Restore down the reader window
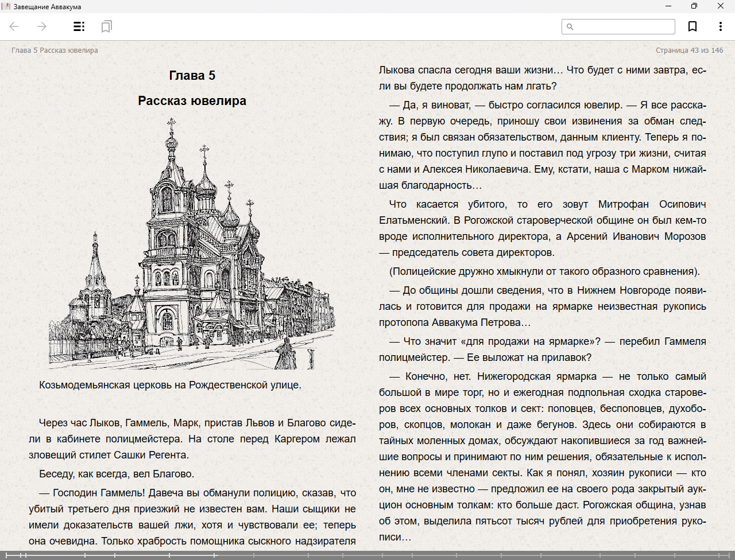 coord(694,6)
